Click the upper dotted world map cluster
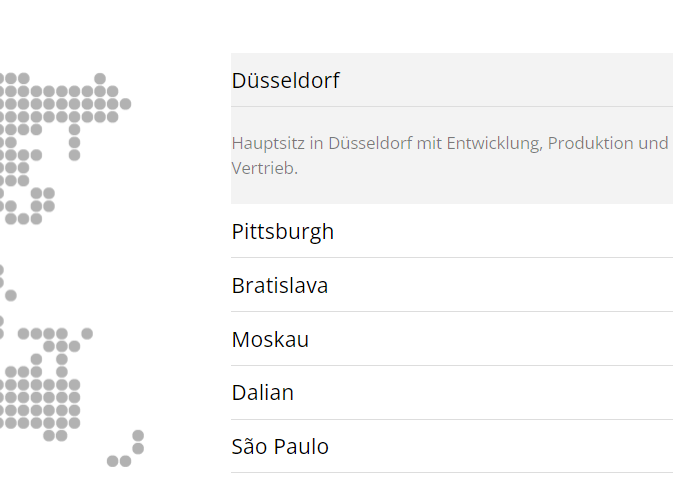Viewport: 680px width, 501px height. (x=50, y=110)
